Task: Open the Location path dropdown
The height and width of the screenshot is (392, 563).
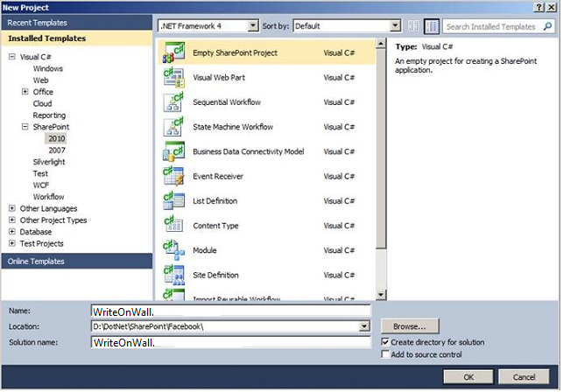Action: (364, 326)
